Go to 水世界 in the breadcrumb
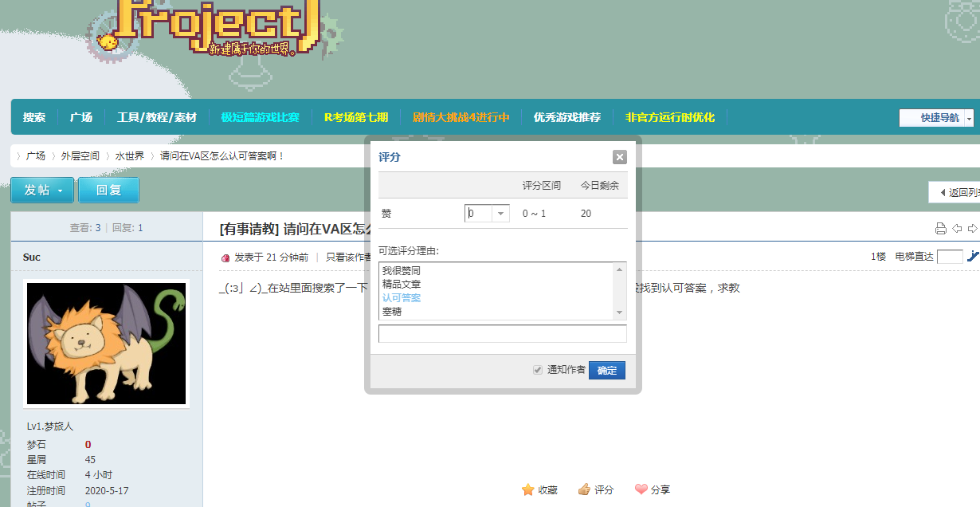Viewport: 980px width, 507px height. pyautogui.click(x=130, y=155)
